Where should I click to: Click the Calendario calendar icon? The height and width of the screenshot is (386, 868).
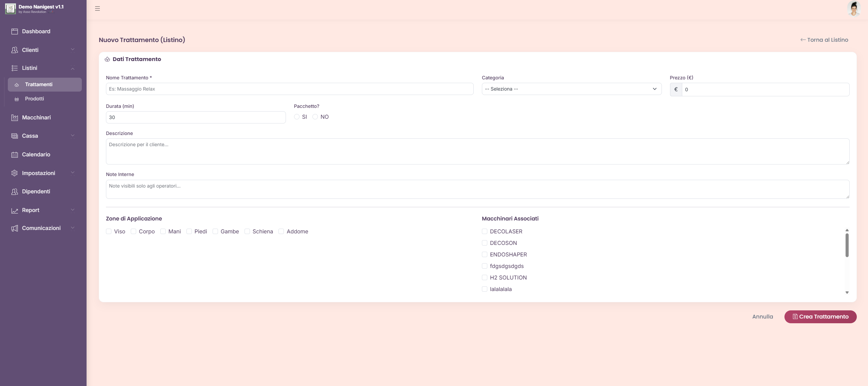[15, 155]
